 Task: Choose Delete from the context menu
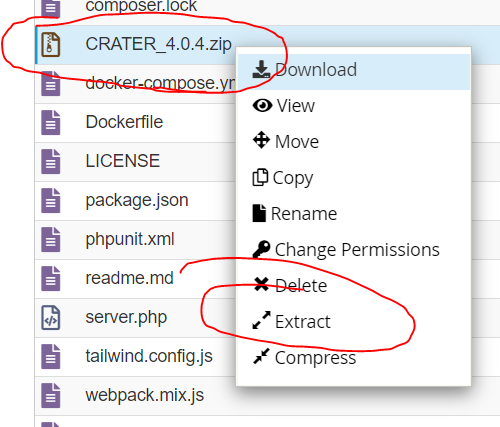point(353,285)
